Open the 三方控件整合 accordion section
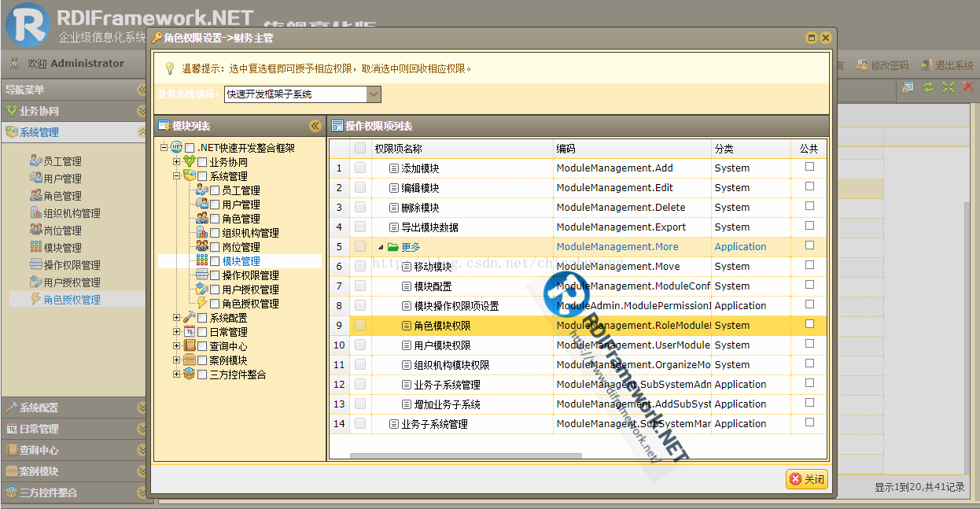 (x=73, y=492)
